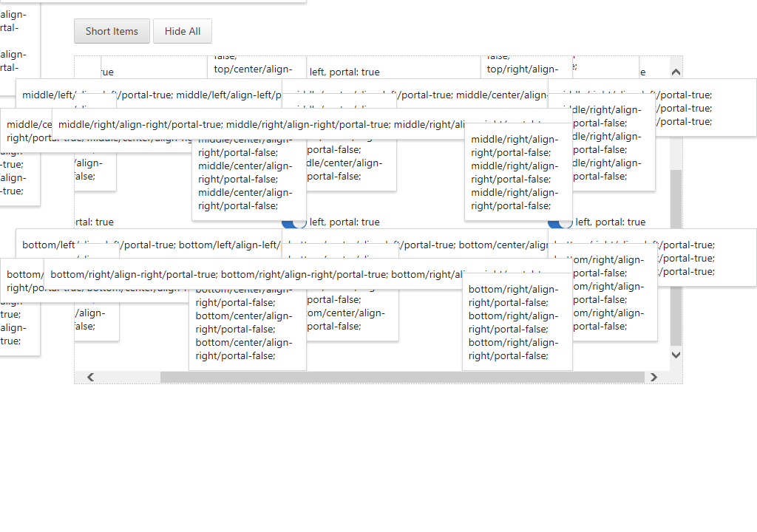The height and width of the screenshot is (532, 757).
Task: Select the bottom/left/align-left/portal-true popover
Action: 148,245
